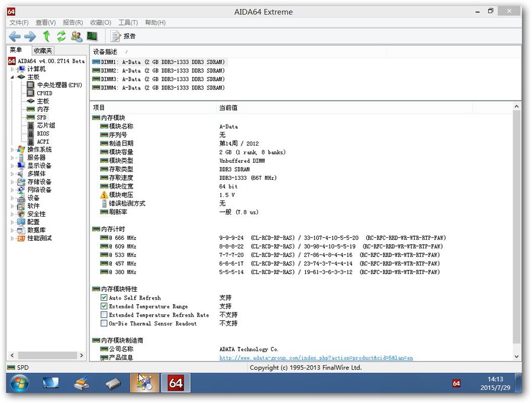Select the 数据库 tree icon
This screenshot has height=403, width=532.
21,230
